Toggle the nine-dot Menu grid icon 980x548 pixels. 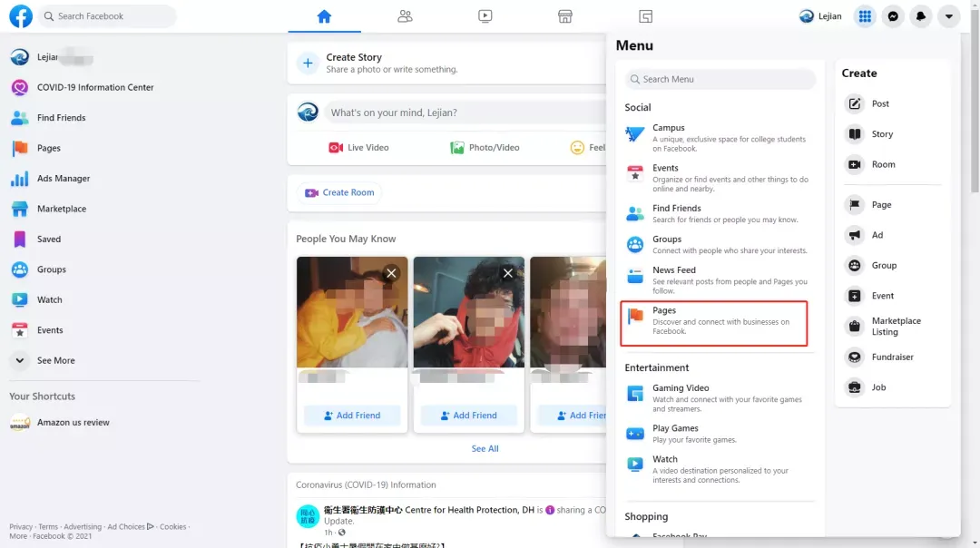[865, 16]
